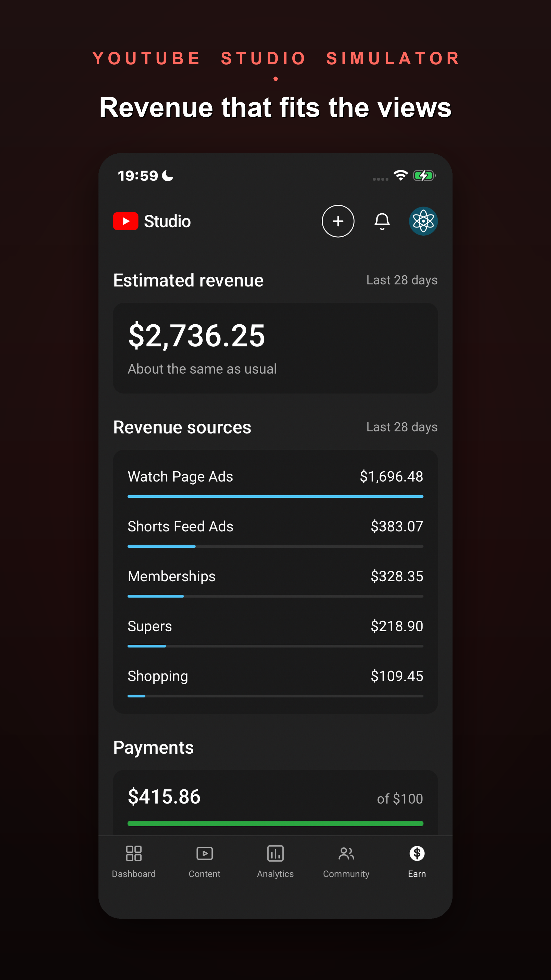Select the Earn tab
This screenshot has height=980, width=551.
(417, 862)
